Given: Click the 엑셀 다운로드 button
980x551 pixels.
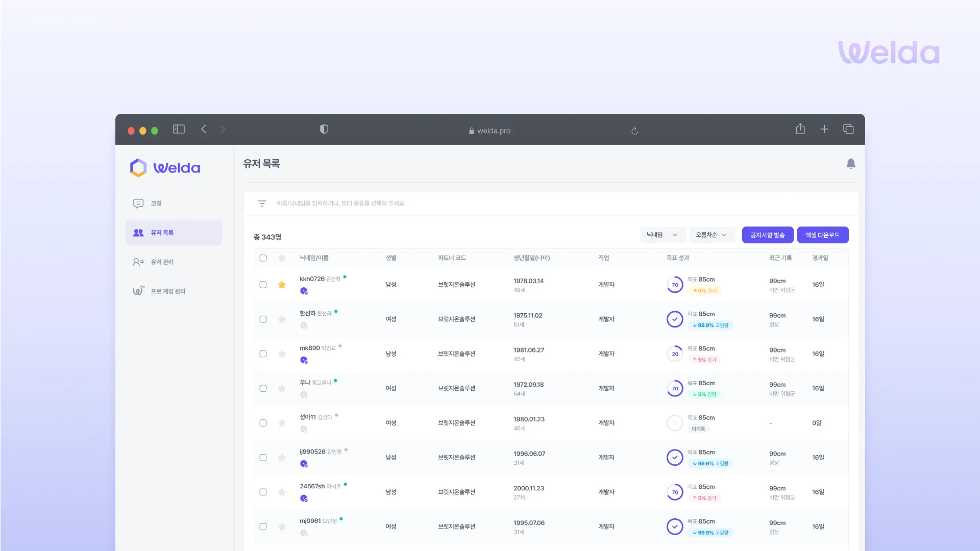Looking at the screenshot, I should click(822, 235).
